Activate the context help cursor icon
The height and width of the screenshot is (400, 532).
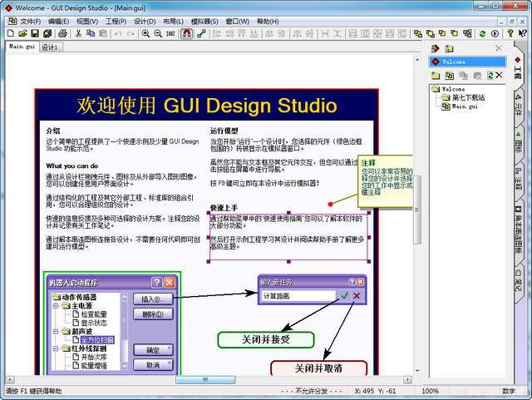click(x=522, y=33)
